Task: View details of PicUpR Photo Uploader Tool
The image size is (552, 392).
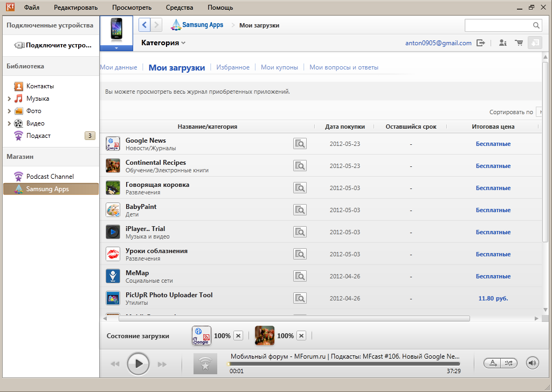Action: click(x=300, y=298)
